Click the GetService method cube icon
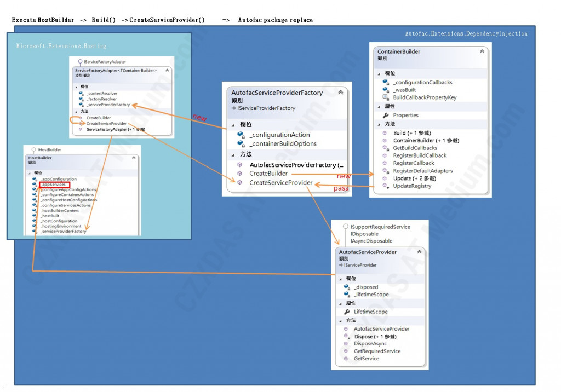Screen dimensions: 561x392 click(x=346, y=359)
